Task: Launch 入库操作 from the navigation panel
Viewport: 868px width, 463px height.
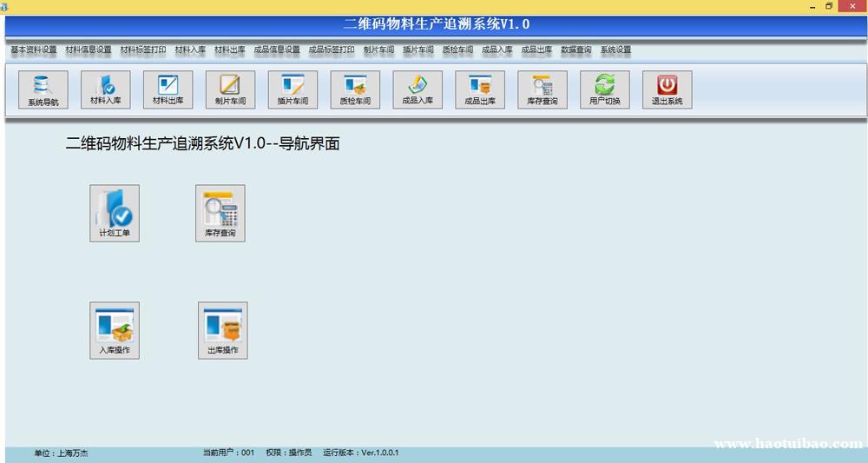Action: click(115, 330)
